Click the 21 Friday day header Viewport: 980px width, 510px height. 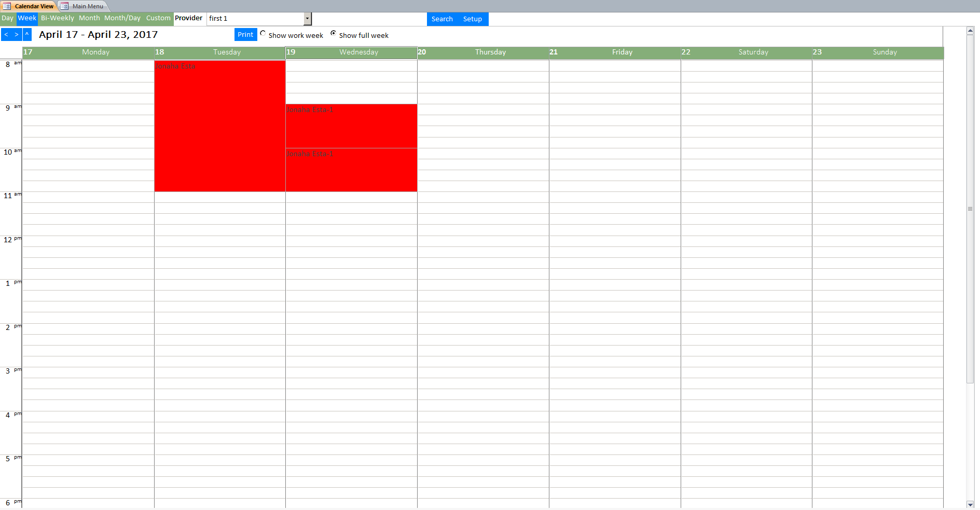click(615, 52)
